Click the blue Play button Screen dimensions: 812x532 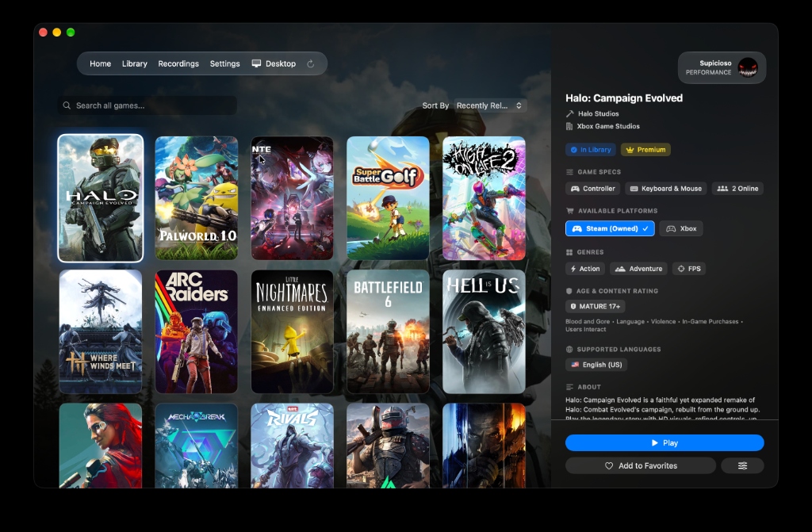pyautogui.click(x=665, y=443)
